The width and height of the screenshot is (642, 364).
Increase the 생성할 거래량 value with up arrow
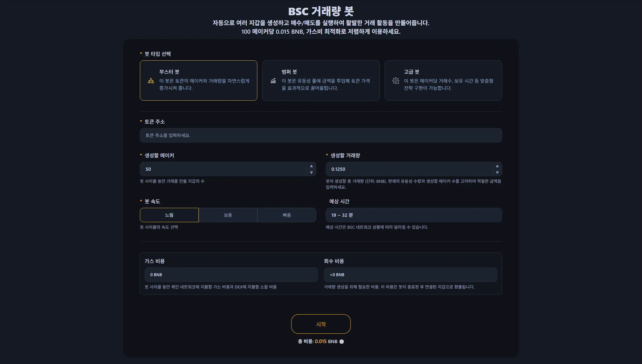tap(497, 165)
